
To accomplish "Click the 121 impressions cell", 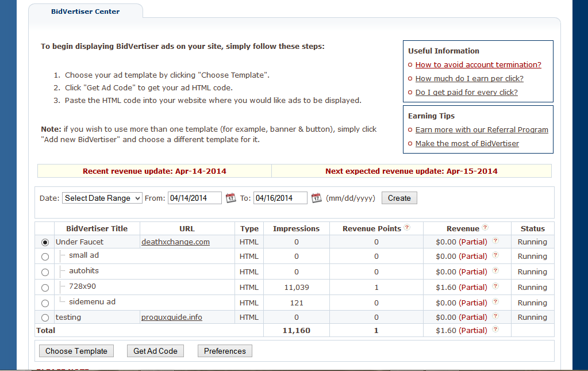I will 297,303.
